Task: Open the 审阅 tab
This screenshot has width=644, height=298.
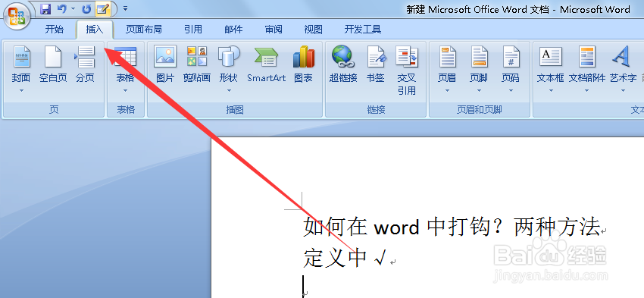Action: [273, 29]
